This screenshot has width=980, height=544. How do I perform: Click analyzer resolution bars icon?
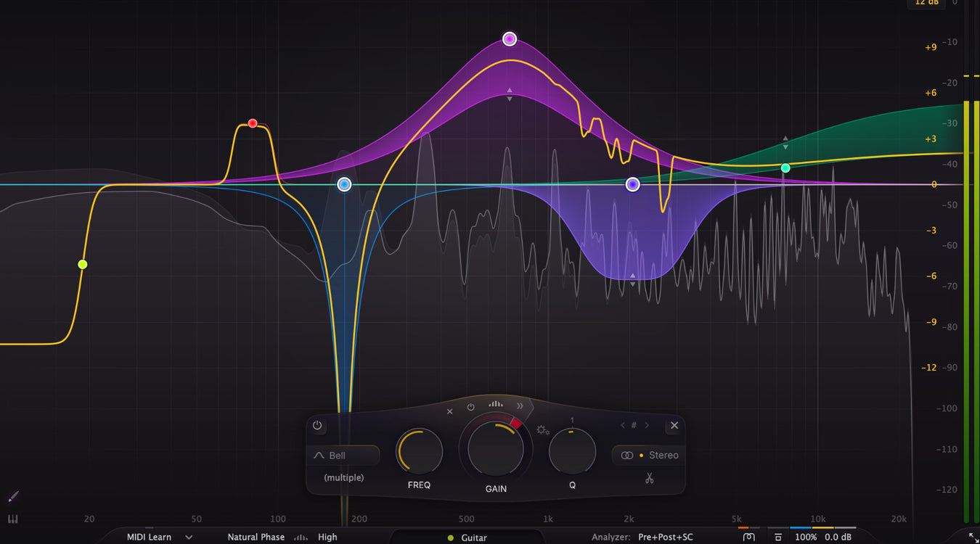(301, 537)
